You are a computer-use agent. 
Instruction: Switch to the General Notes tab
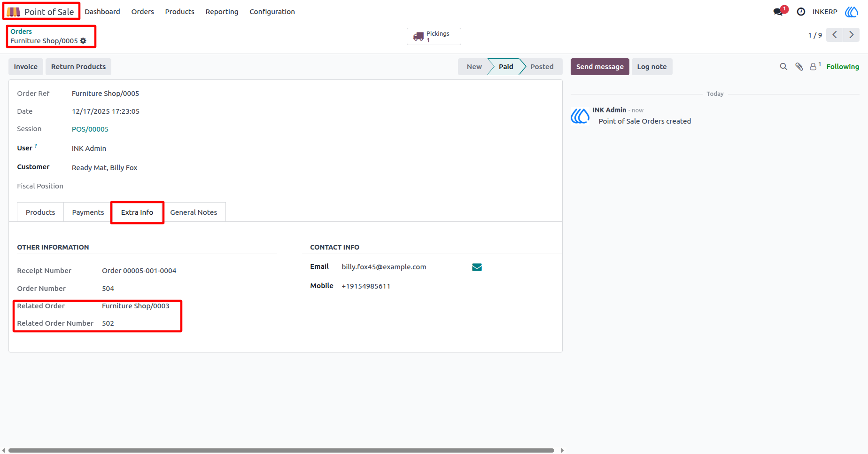[x=194, y=212]
